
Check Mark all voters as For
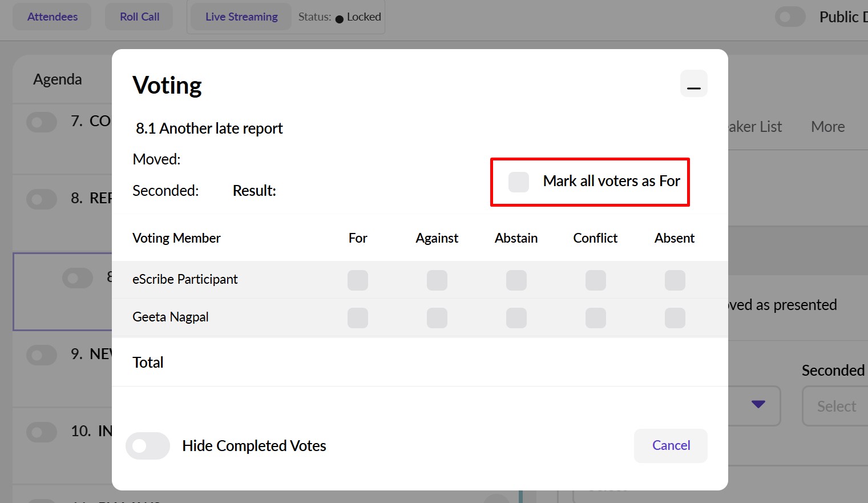[x=519, y=182]
